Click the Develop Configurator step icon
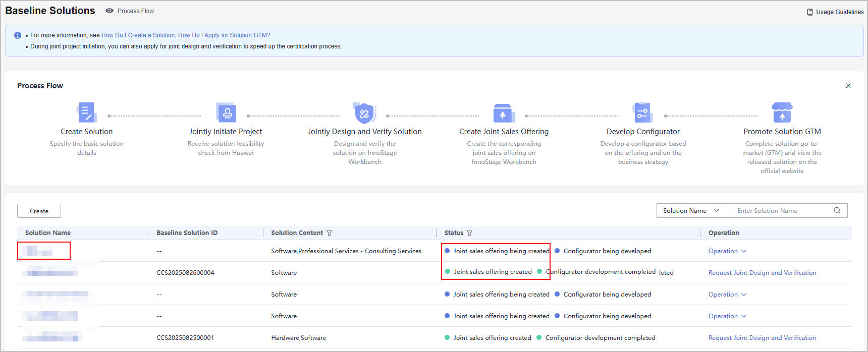868x352 pixels. (642, 112)
